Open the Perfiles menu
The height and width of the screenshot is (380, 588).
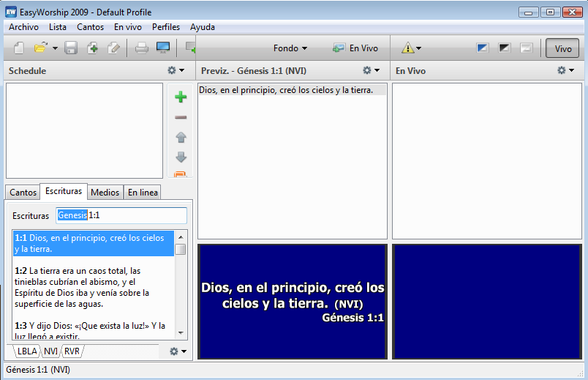coord(166,27)
